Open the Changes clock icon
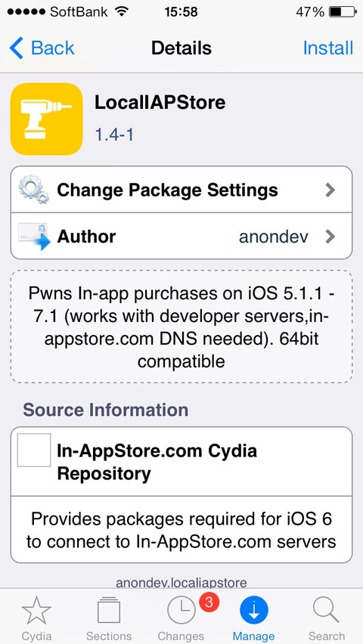363x644 pixels. click(x=181, y=611)
